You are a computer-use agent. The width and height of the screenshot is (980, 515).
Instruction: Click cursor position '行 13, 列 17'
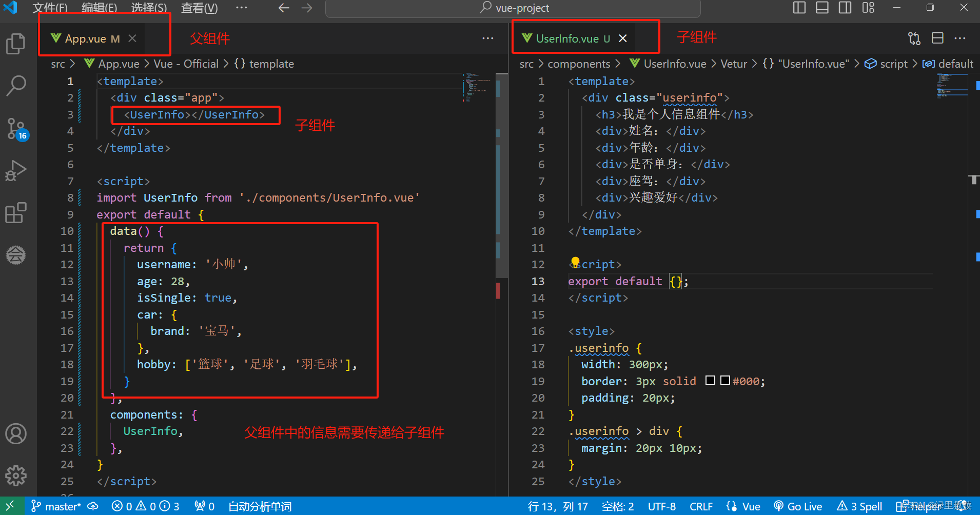tap(558, 506)
